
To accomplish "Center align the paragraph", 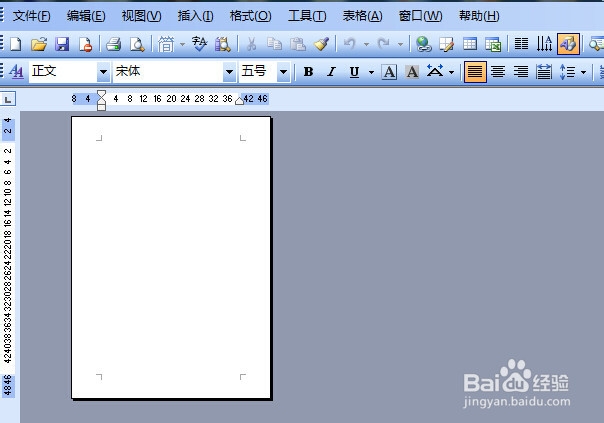I will 498,72.
